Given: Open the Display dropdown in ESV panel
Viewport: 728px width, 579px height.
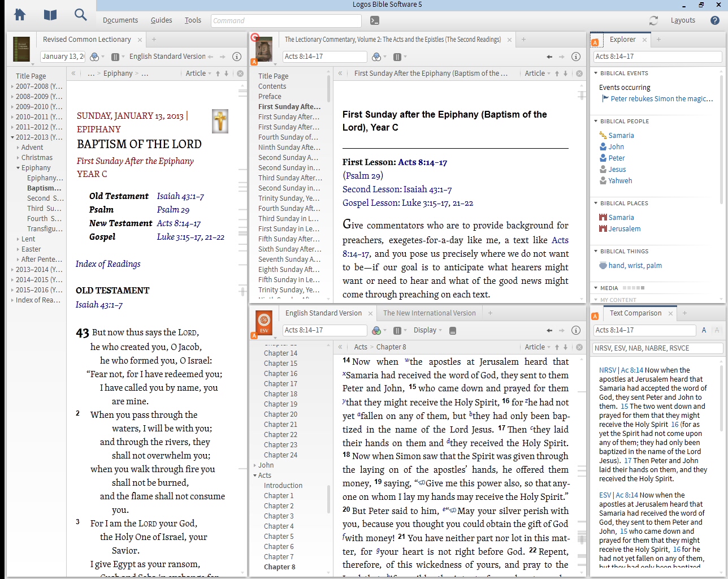Looking at the screenshot, I should click(427, 330).
